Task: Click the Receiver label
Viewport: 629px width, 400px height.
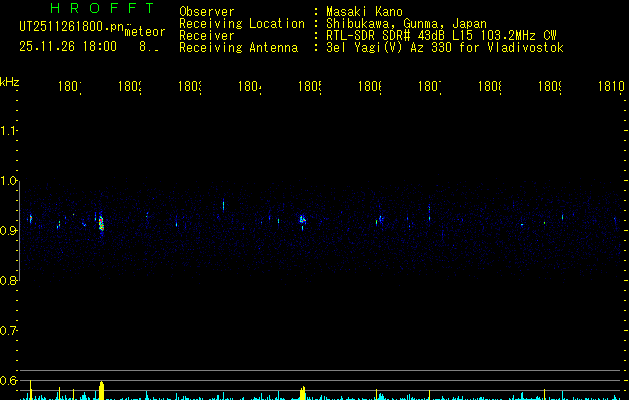Action: coord(207,36)
